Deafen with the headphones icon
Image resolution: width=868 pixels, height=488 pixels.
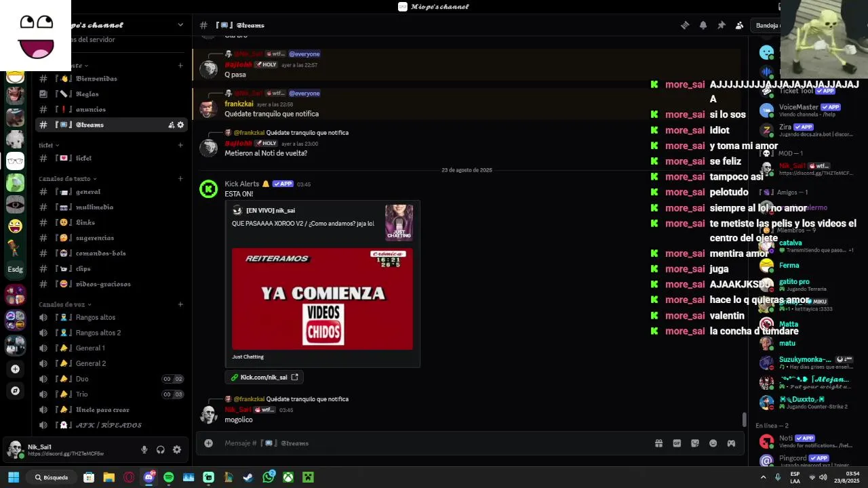(x=161, y=449)
